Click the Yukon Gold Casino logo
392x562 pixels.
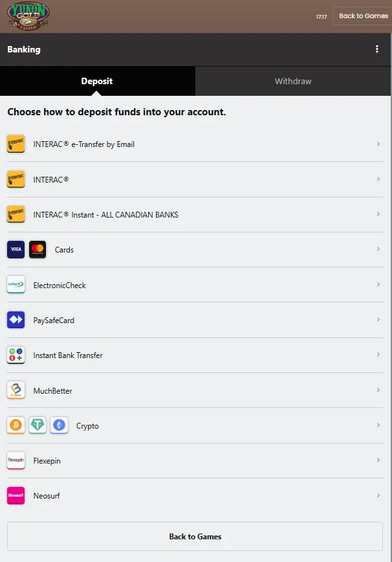coord(28,16)
